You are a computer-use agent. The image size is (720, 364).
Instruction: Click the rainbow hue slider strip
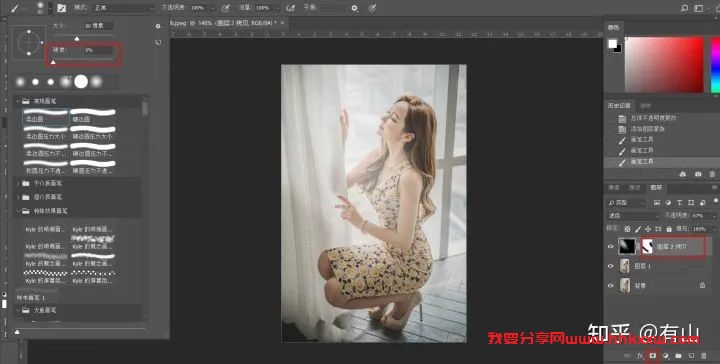715,64
